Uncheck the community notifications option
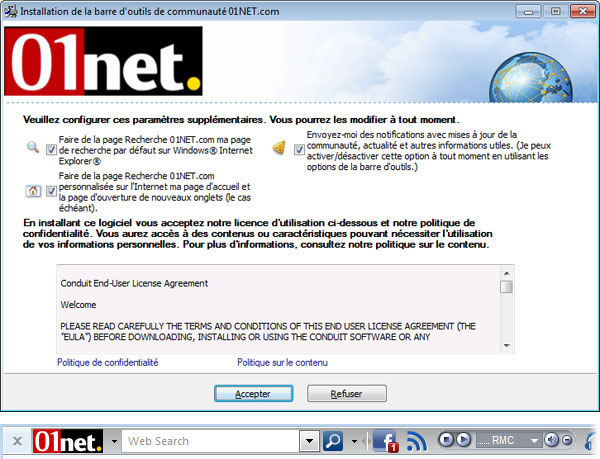The image size is (600, 459). [299, 150]
